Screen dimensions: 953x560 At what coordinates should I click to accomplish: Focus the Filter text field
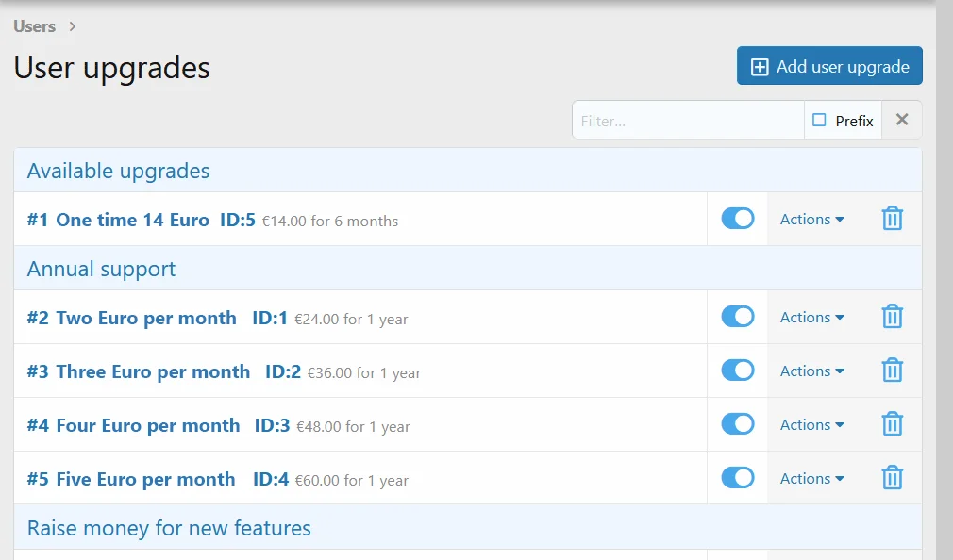(x=688, y=121)
